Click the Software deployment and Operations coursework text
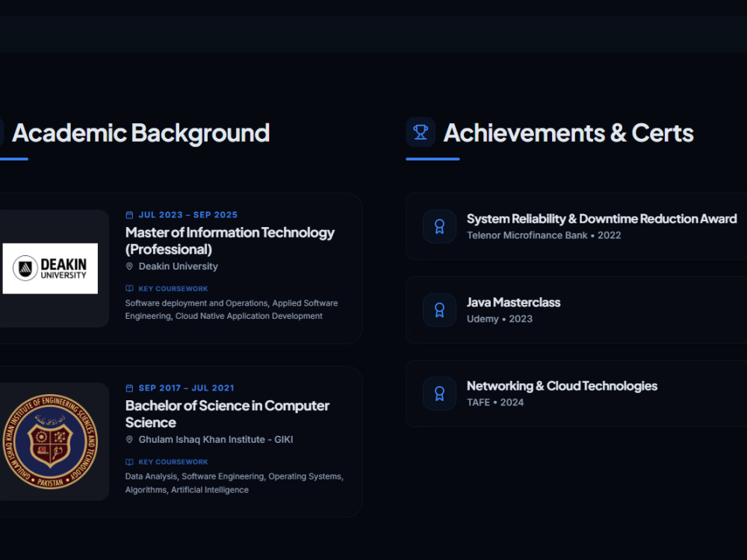747x560 pixels. 232,310
